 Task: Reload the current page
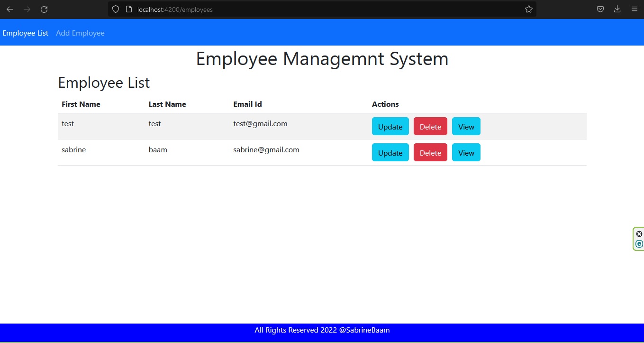click(44, 9)
